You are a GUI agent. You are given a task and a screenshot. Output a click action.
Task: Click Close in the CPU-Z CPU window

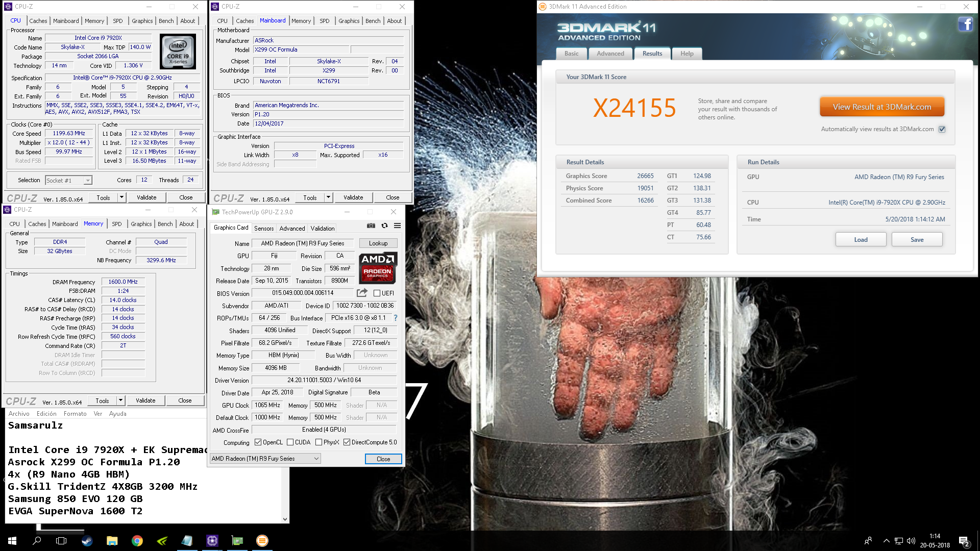(x=186, y=197)
